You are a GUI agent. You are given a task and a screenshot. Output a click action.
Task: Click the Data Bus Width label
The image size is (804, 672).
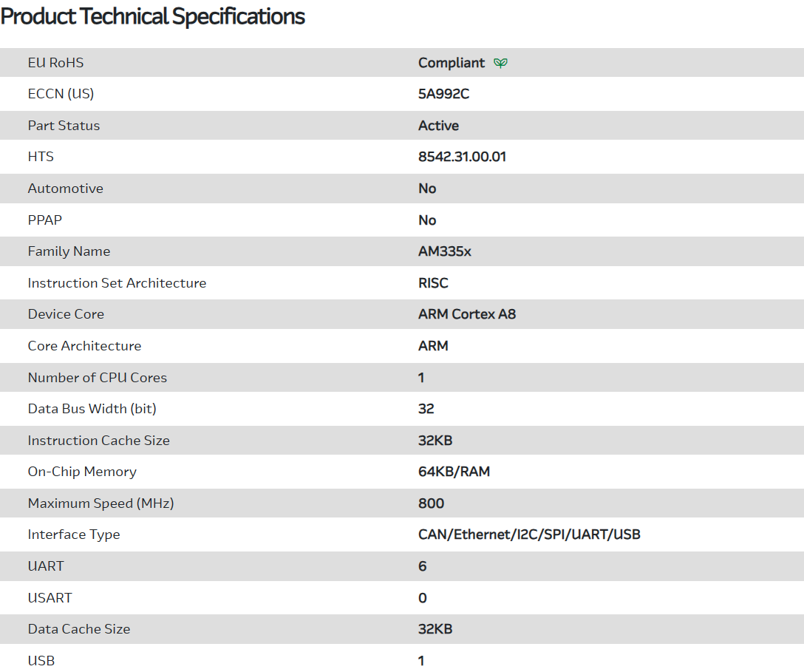(x=92, y=409)
